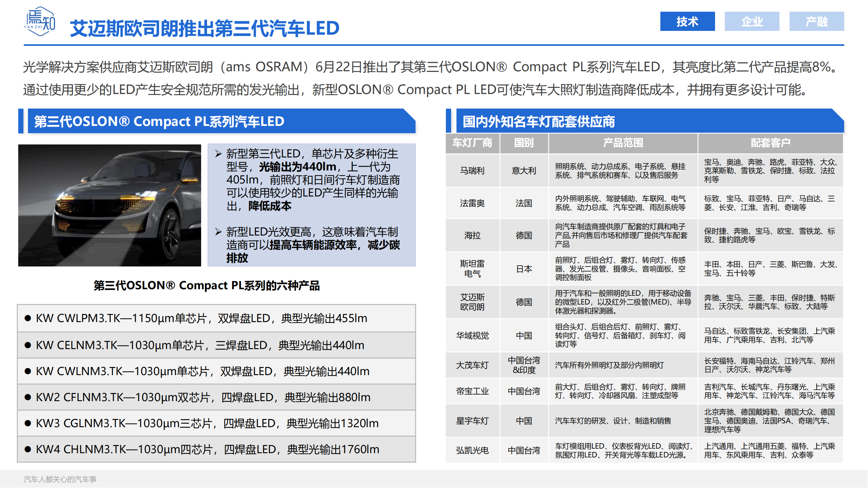Screen dimensions: 868x488
Task: Click 海拉 customers cell starting 保时捷、奔驰
Action: point(771,236)
